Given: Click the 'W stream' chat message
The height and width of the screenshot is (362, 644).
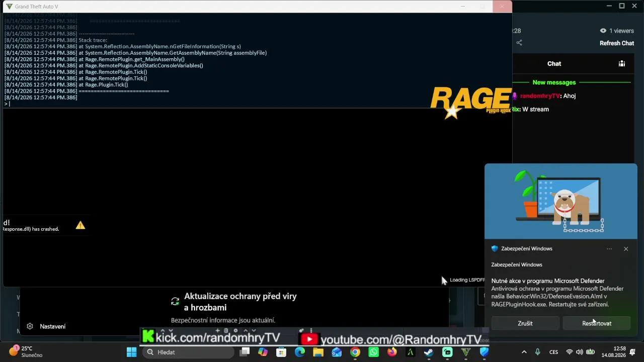Looking at the screenshot, I should (535, 109).
